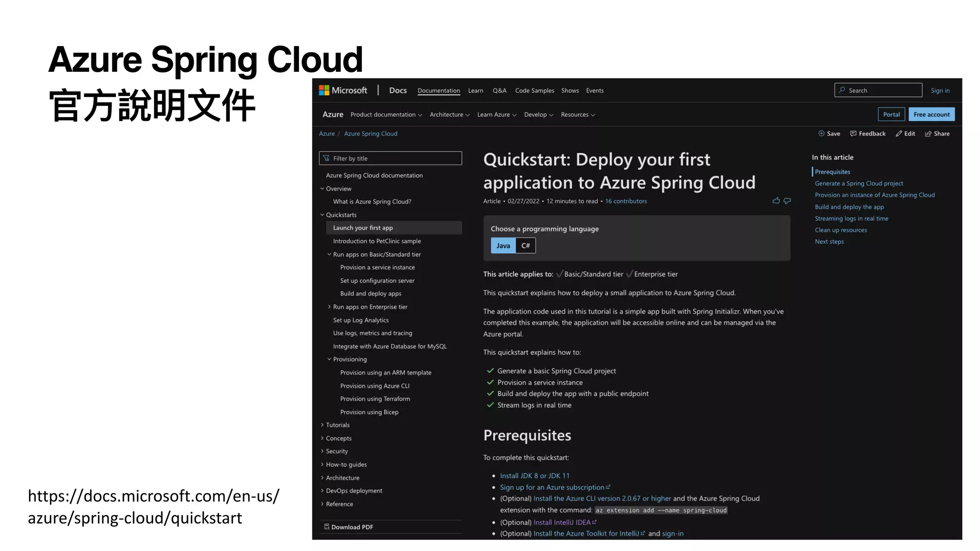
Task: Collapse the Provisioning tree section
Action: click(329, 359)
